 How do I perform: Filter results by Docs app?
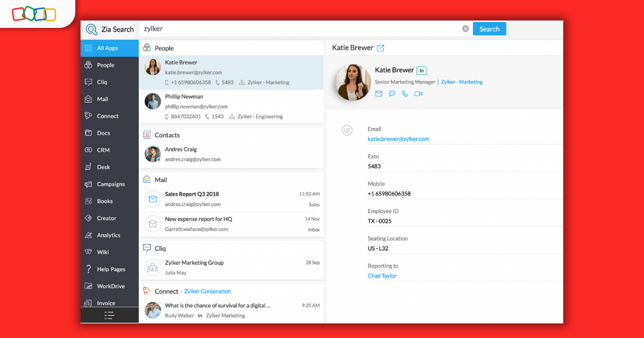click(x=109, y=133)
